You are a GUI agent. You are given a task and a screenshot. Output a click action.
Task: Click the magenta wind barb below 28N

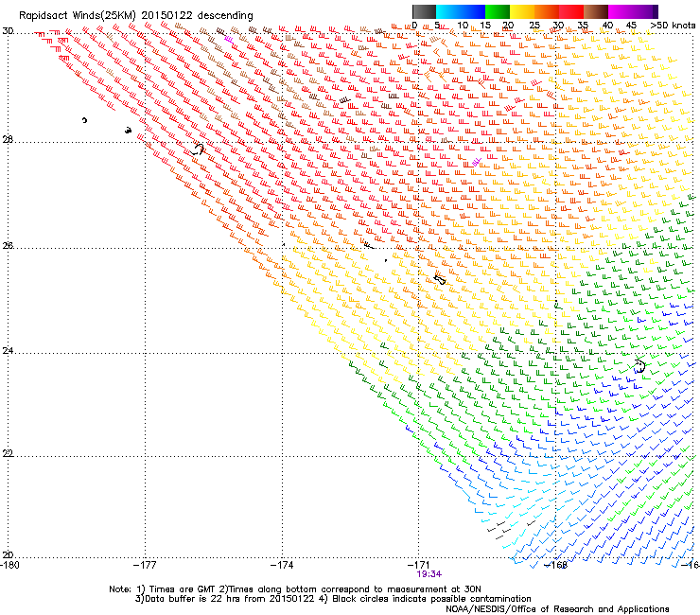pos(477,162)
